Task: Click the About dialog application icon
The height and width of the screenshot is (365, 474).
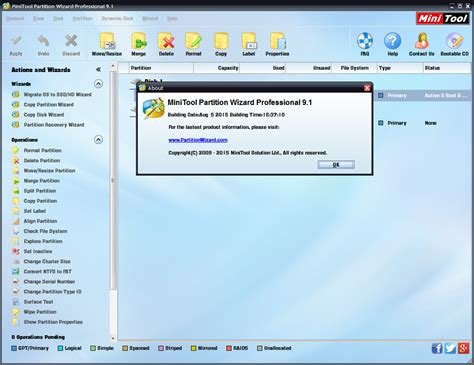Action: (x=153, y=108)
